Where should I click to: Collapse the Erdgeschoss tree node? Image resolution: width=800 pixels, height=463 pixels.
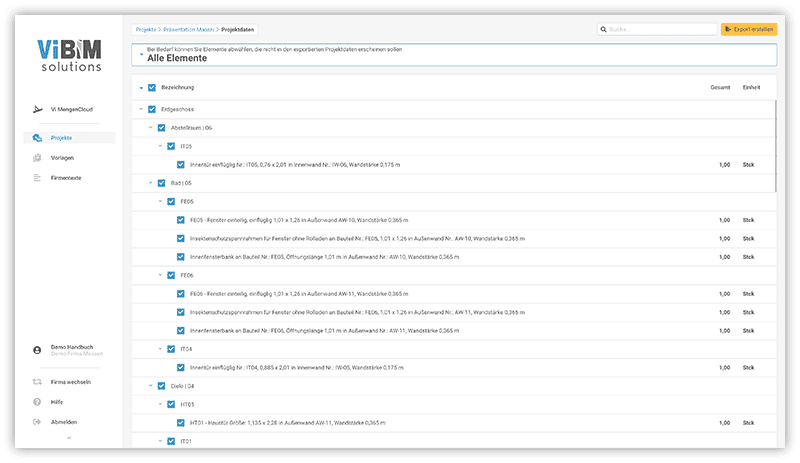point(141,109)
